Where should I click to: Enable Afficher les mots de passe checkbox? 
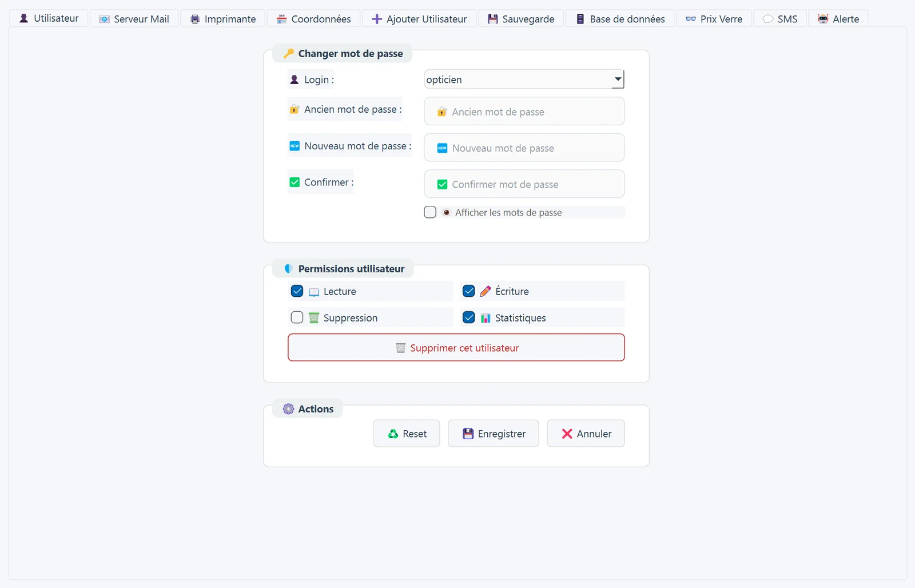point(430,212)
